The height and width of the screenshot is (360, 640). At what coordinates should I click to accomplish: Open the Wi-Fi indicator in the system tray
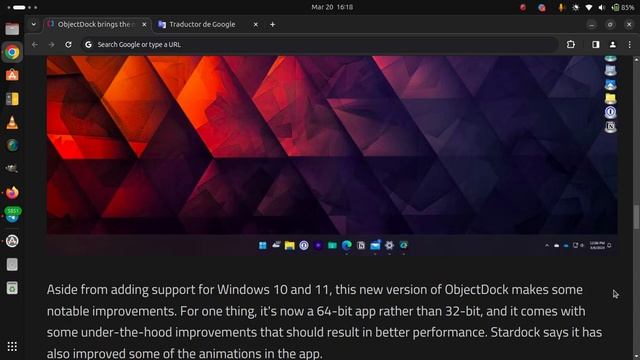[x=588, y=7]
